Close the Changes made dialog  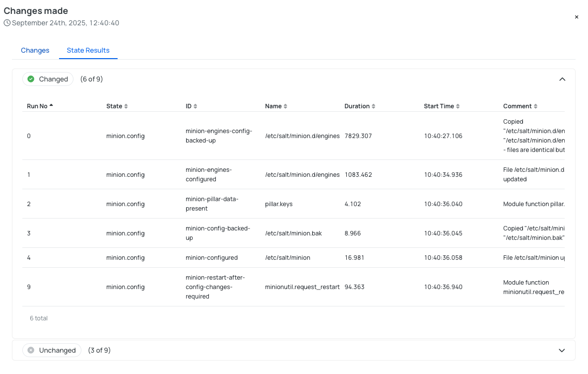tap(577, 17)
